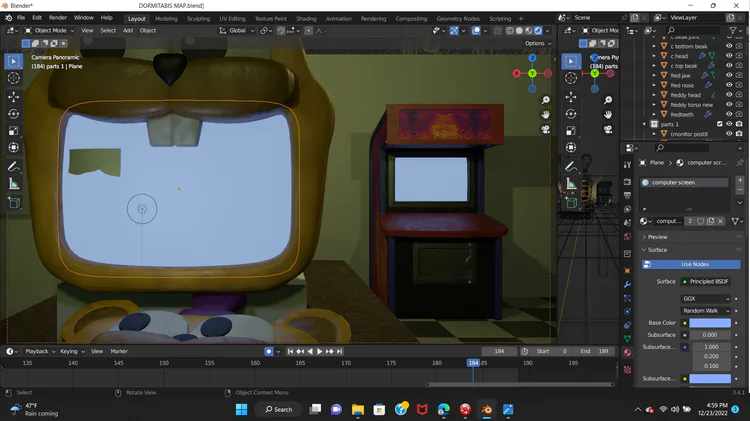750x421 pixels.
Task: Select the Measure tool in main viewport
Action: coord(13,184)
